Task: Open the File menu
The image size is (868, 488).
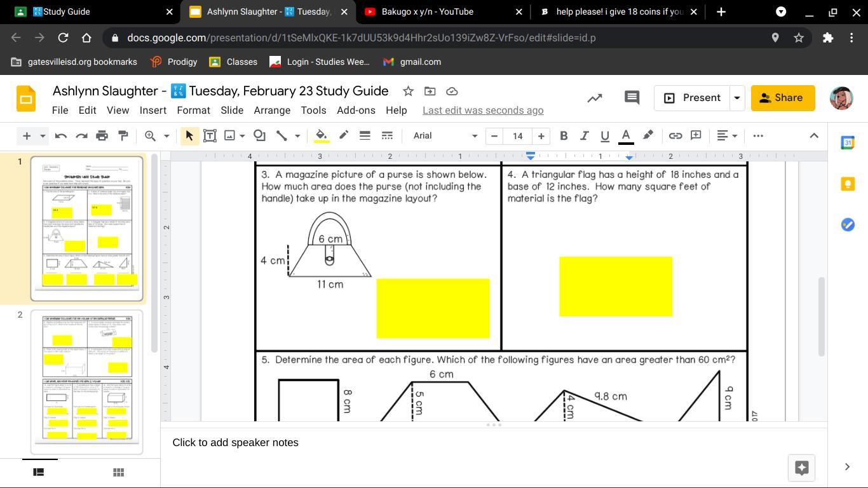Action: pos(60,110)
